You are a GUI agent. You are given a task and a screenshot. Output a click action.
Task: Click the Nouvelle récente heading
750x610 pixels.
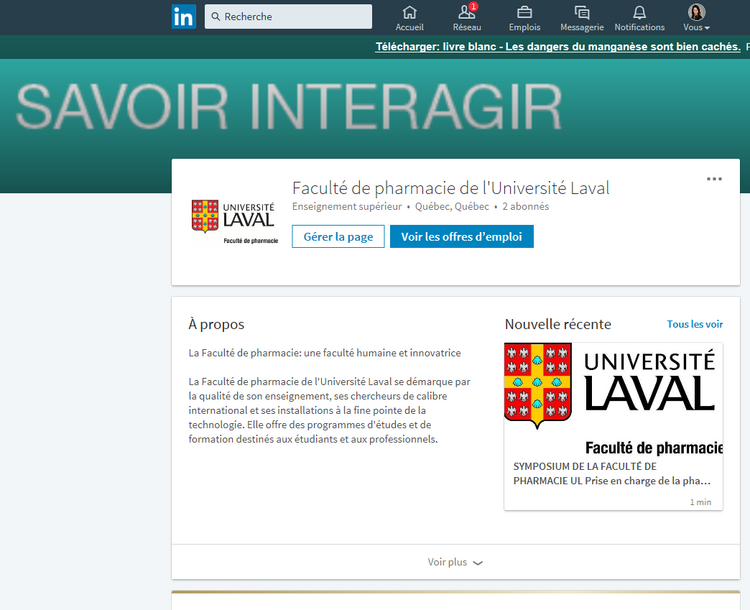pos(558,324)
